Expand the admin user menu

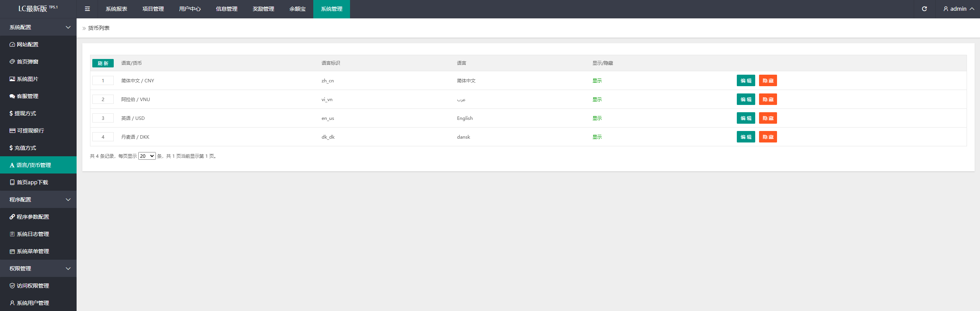pos(959,9)
